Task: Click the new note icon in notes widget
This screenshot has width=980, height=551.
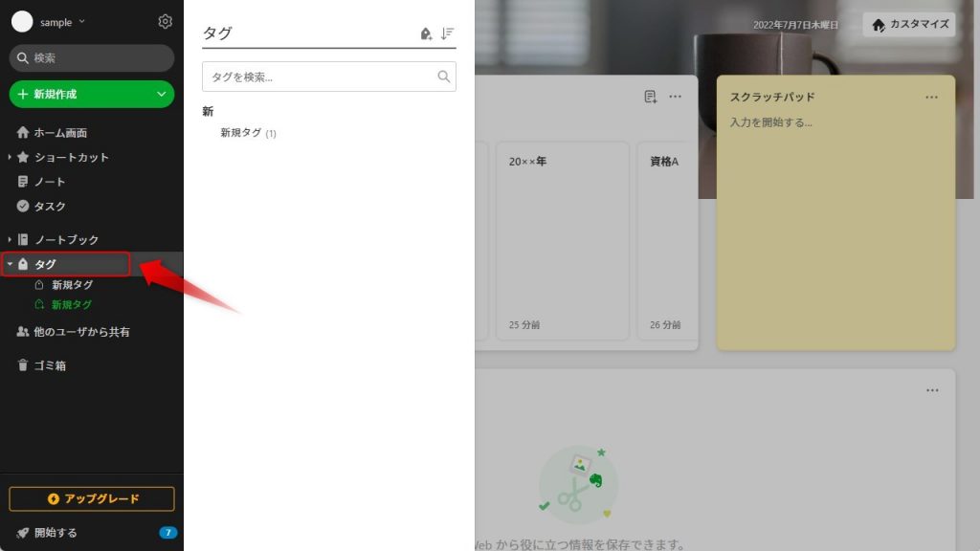Action: pyautogui.click(x=650, y=97)
